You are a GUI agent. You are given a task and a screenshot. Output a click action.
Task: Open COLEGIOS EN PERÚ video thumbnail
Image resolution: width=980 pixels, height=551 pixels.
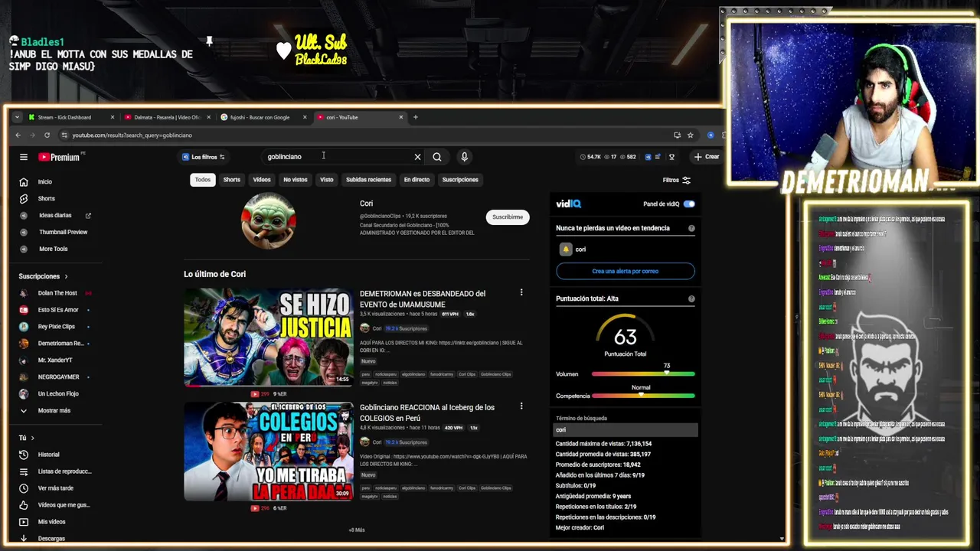pos(268,452)
